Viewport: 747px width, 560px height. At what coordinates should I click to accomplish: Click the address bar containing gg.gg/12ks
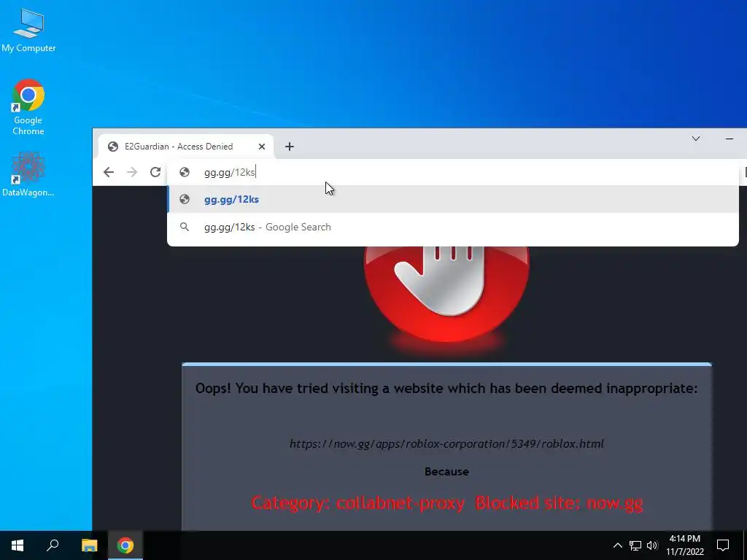pos(452,172)
